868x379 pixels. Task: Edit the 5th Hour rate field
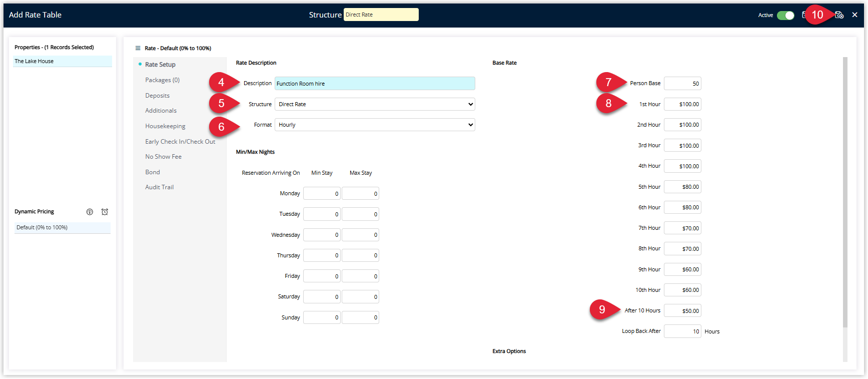pos(682,187)
